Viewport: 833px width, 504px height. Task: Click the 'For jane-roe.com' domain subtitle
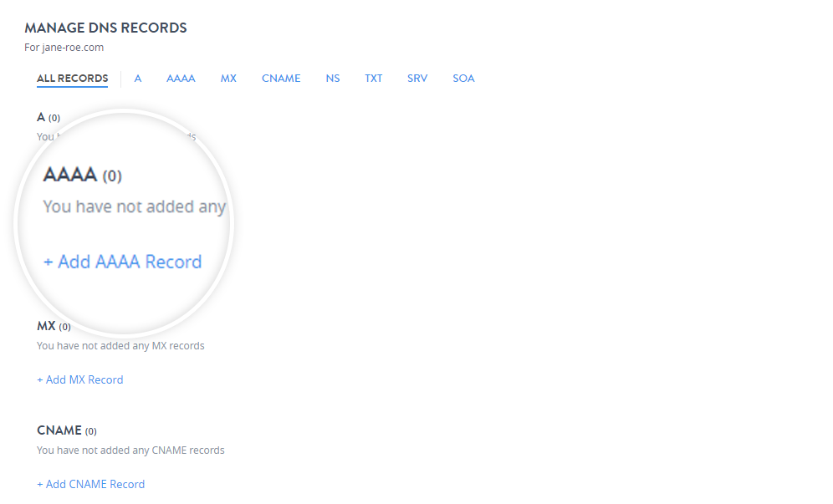point(64,48)
